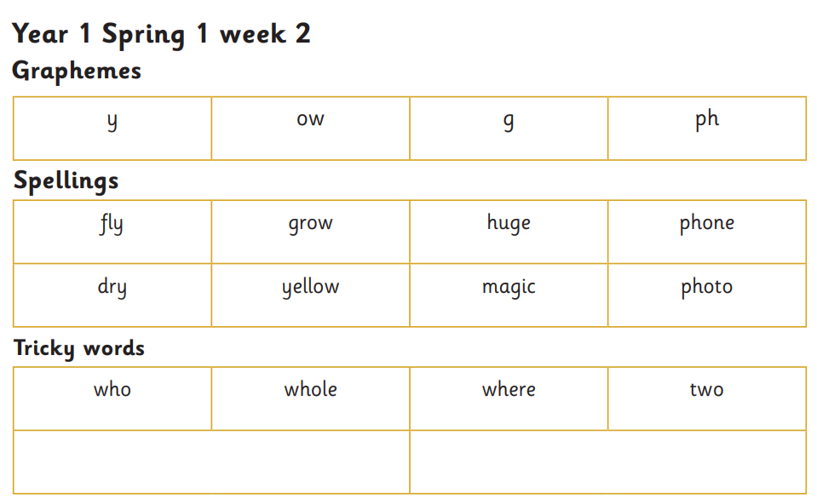Select the Tricky words heading
Image resolution: width=817 pixels, height=504 pixels.
[x=79, y=348]
